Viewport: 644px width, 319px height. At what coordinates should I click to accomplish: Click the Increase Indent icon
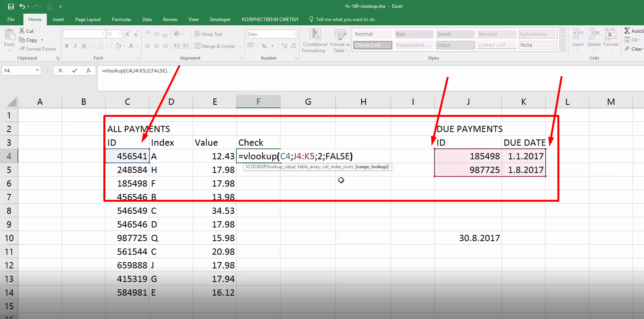coord(186,46)
